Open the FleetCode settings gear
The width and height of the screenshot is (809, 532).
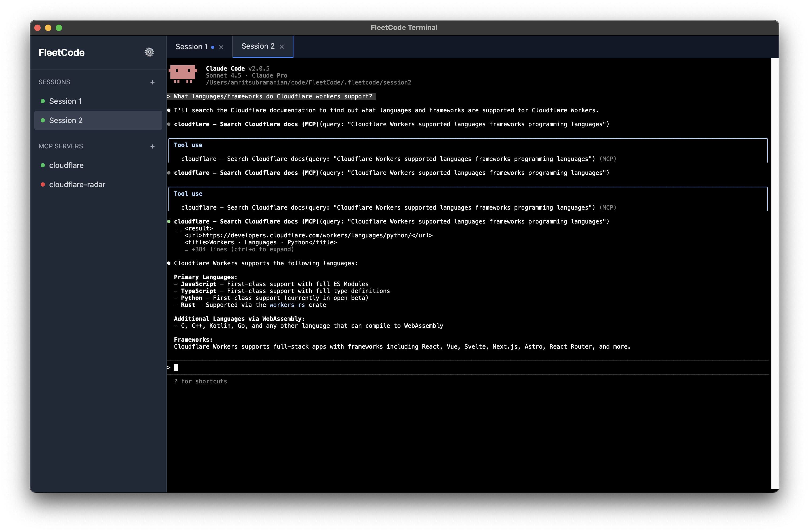pyautogui.click(x=149, y=52)
